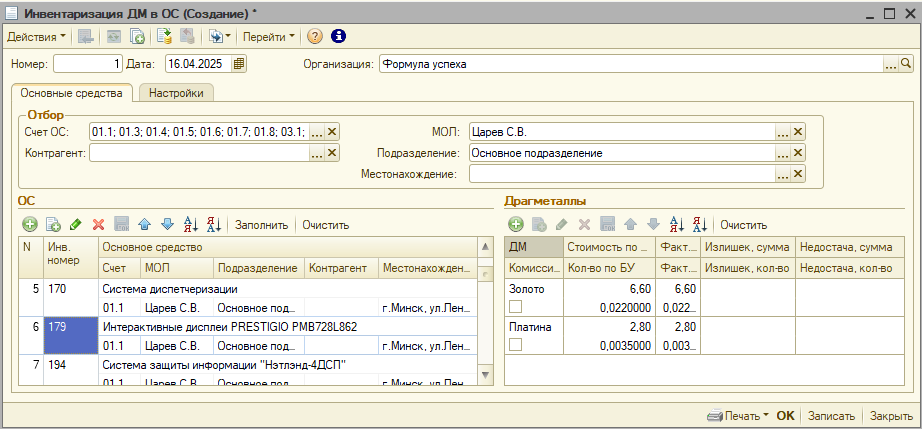Image resolution: width=922 pixels, height=429 pixels.
Task: Select the Основные средства tab
Action: point(71,94)
